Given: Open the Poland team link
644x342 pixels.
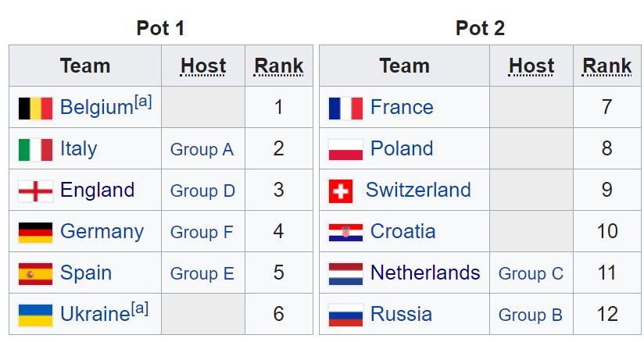Looking at the screenshot, I should point(402,148).
